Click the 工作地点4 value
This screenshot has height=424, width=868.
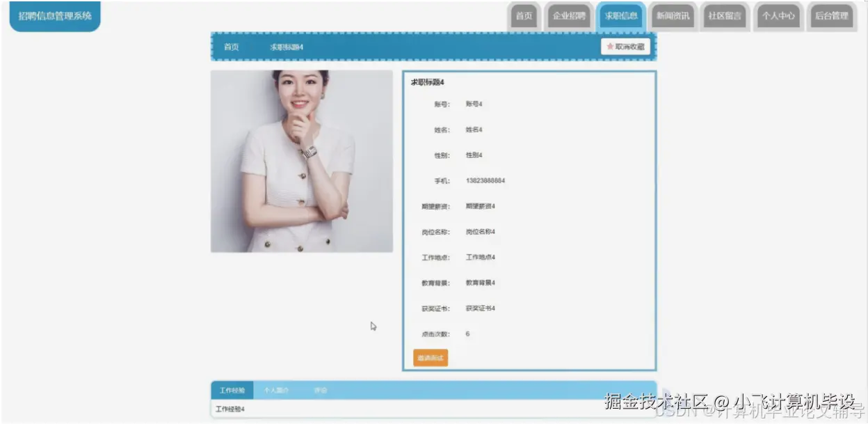coord(480,257)
